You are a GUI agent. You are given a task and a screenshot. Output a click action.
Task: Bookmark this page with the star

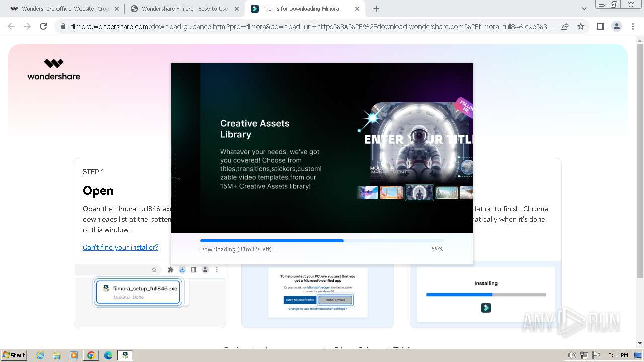point(581,26)
